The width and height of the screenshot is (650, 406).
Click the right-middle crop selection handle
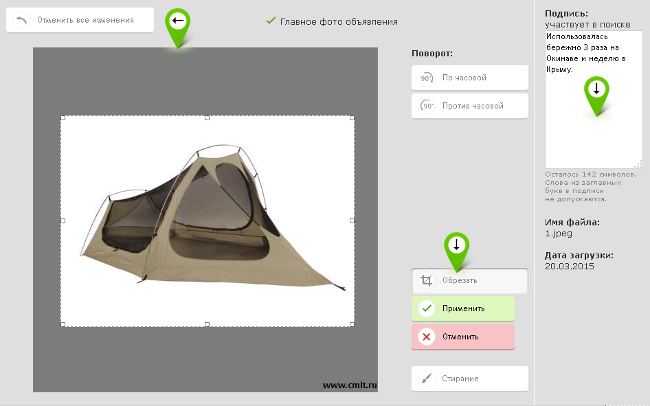coord(353,220)
